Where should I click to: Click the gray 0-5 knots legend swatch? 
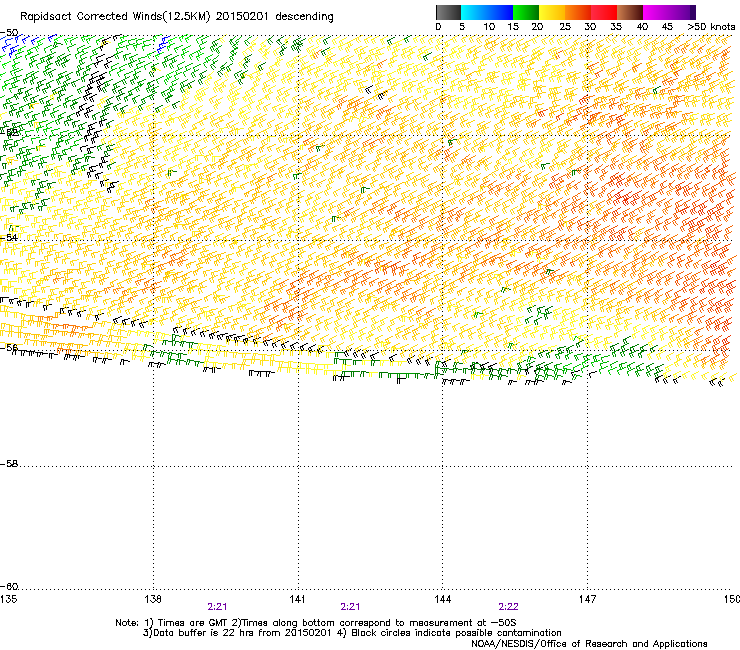click(x=448, y=12)
